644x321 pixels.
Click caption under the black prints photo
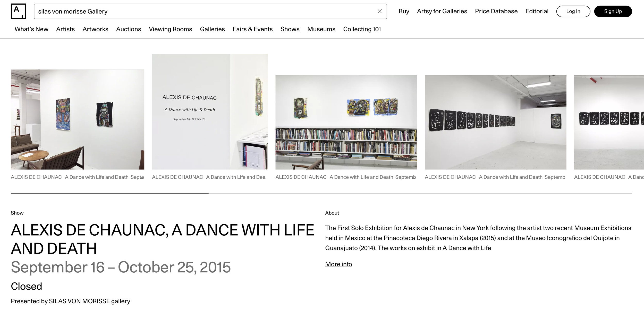495,177
